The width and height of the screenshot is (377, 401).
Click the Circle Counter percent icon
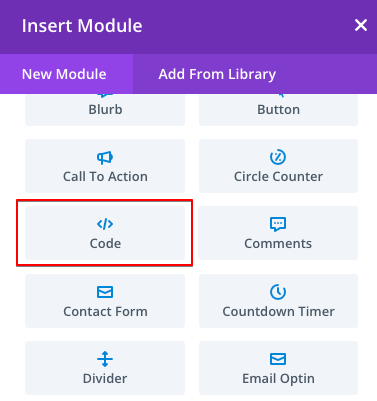(x=278, y=157)
